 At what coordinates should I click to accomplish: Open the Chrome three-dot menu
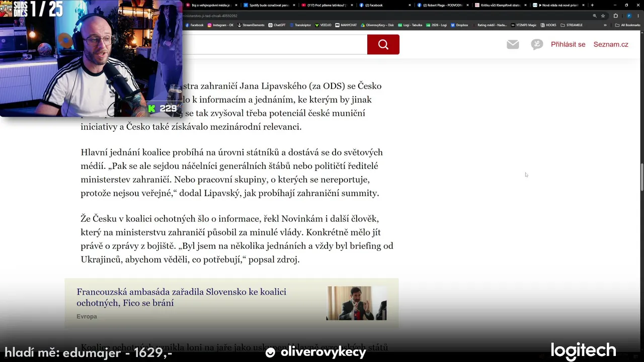pyautogui.click(x=638, y=16)
